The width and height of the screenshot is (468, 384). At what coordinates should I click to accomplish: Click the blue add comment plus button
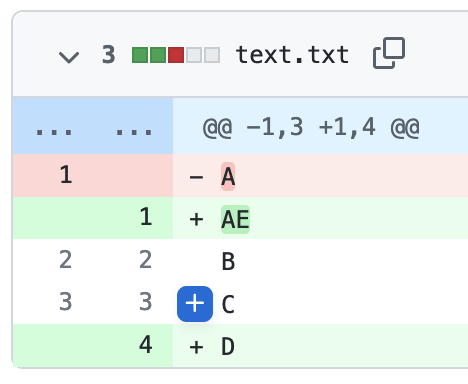tap(195, 304)
